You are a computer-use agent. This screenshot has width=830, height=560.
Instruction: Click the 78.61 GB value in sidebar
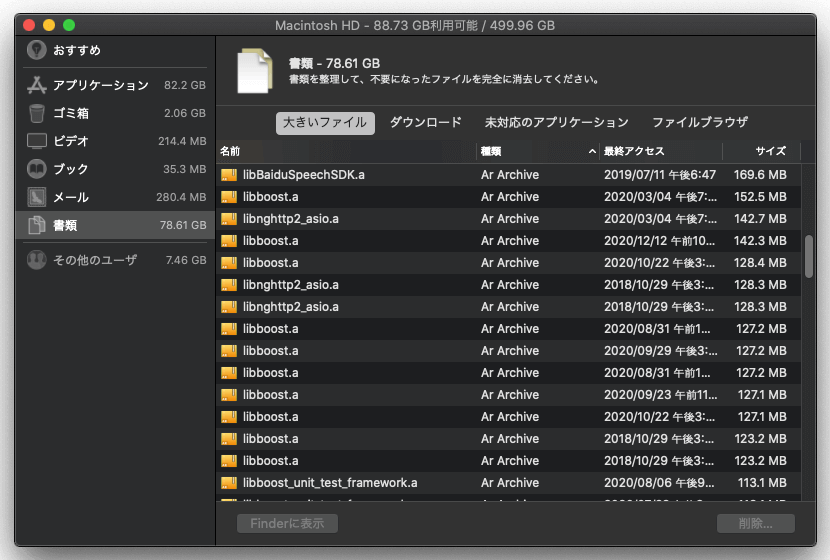point(183,225)
